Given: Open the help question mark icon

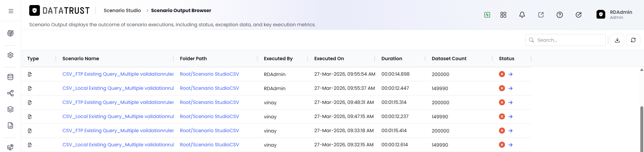Looking at the screenshot, I should click(x=560, y=15).
